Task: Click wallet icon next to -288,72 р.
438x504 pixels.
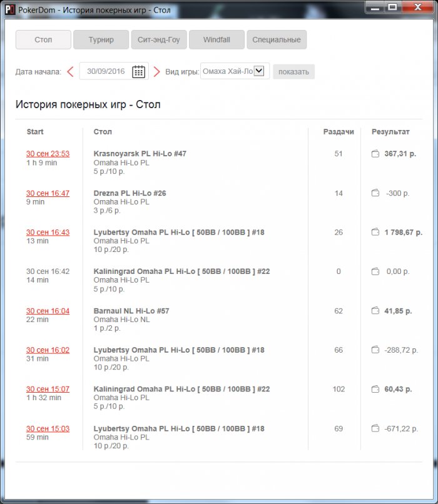Action: pyautogui.click(x=375, y=350)
